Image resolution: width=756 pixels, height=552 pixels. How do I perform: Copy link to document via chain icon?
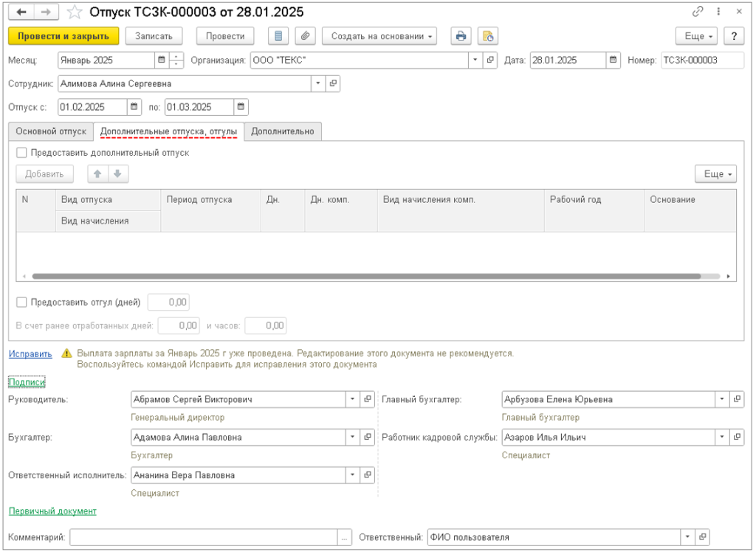tap(698, 13)
